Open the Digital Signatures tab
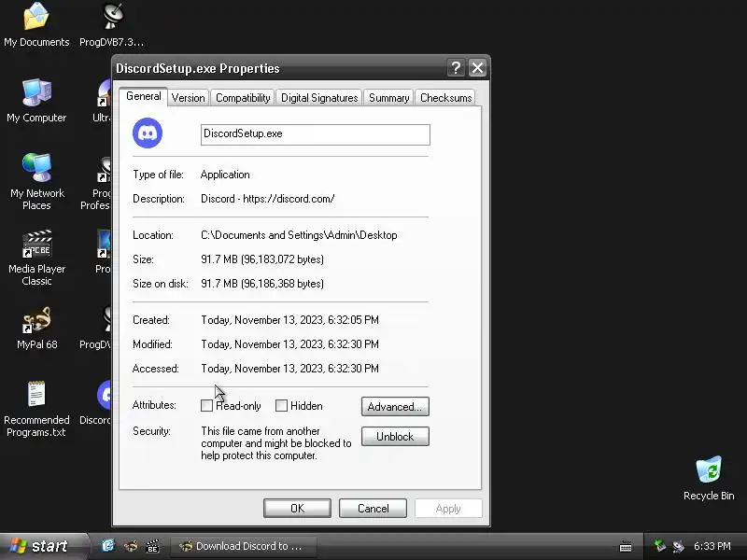The image size is (747, 560). coord(319,98)
